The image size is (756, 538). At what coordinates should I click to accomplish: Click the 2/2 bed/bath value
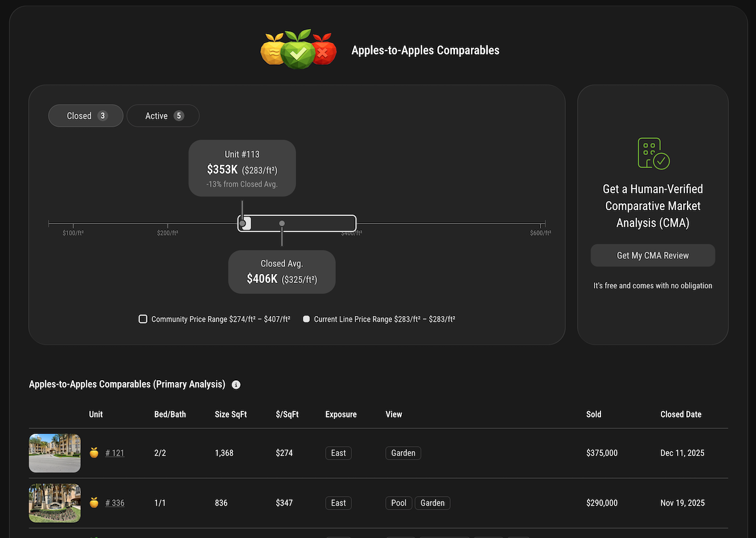point(160,453)
